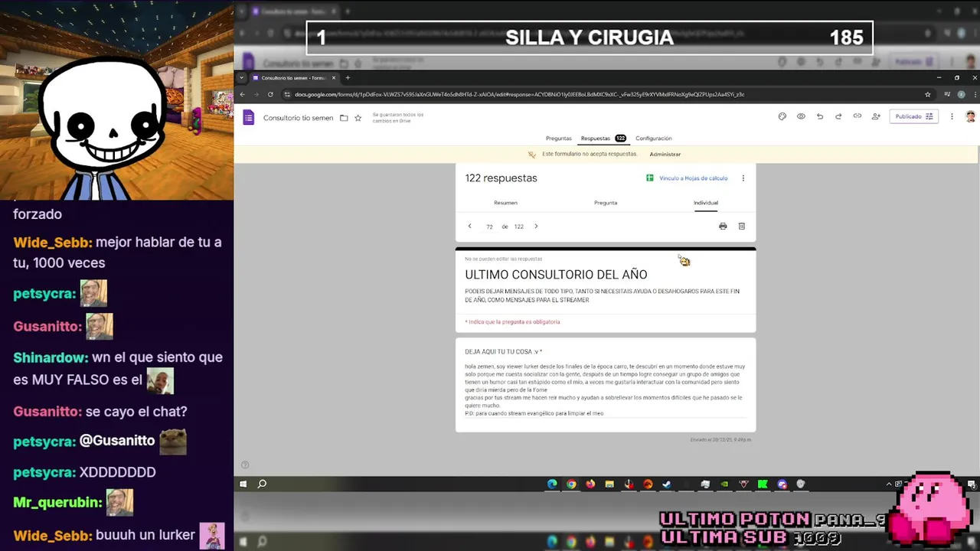Open the Chrome media control icon
This screenshot has height=551, width=980.
[x=948, y=94]
